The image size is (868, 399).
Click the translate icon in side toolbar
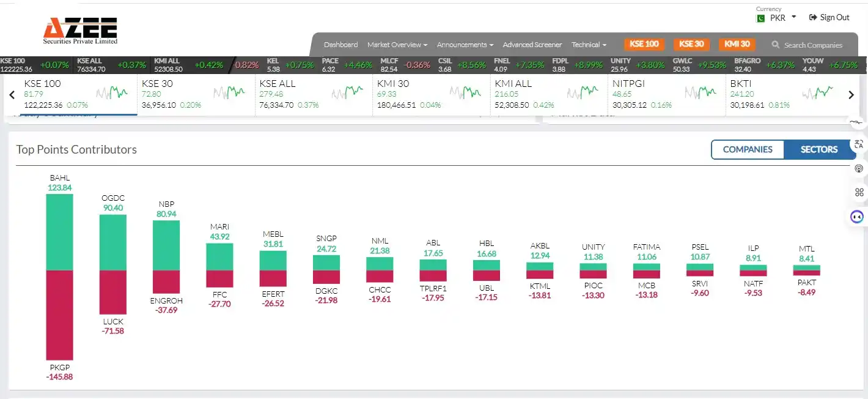coord(859,144)
